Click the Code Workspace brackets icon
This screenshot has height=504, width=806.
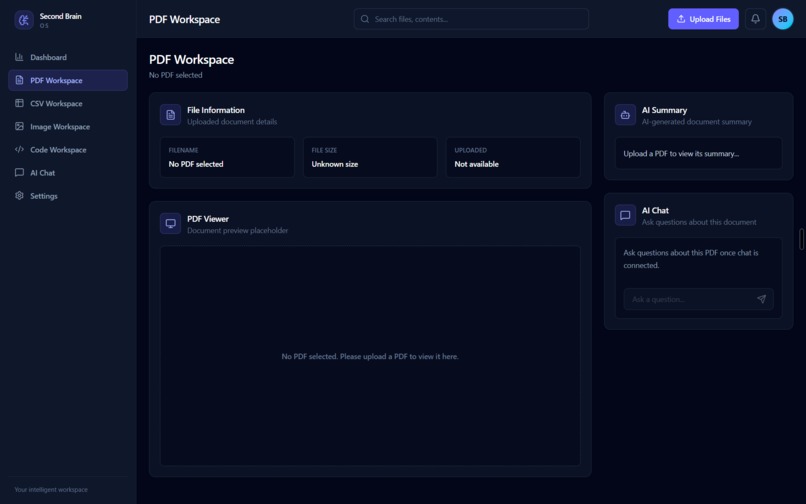click(19, 150)
